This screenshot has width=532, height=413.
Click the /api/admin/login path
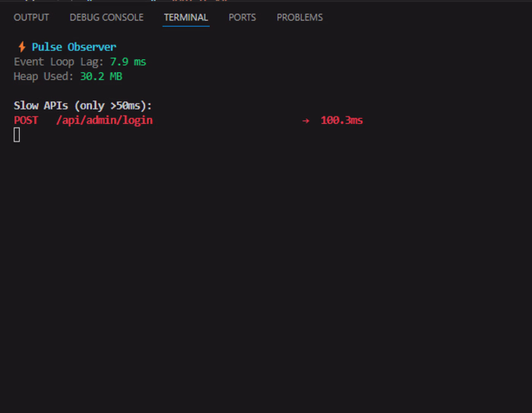(105, 120)
